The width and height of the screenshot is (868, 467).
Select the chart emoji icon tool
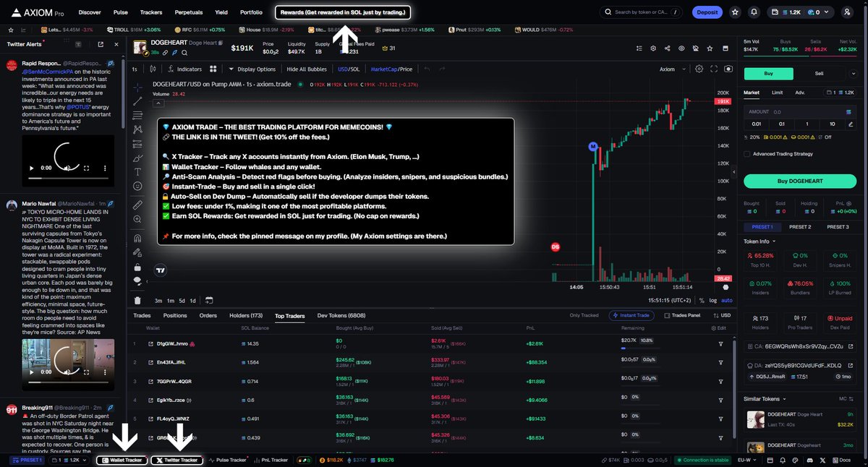point(137,187)
